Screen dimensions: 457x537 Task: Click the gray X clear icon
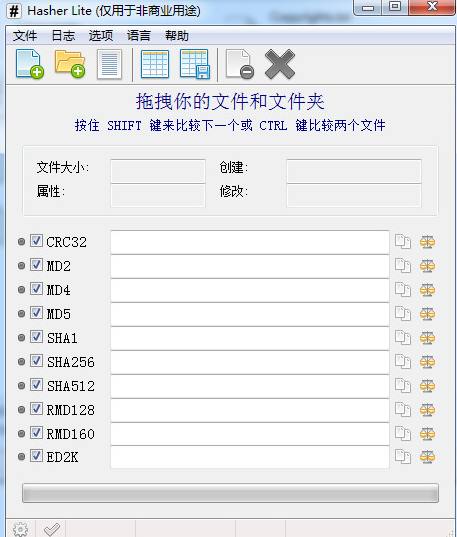[280, 64]
